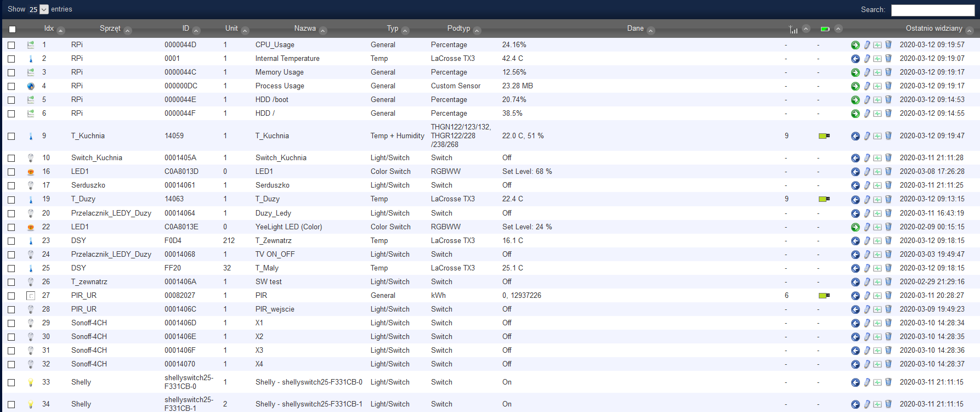This screenshot has height=412, width=980.
Task: Focus the Search input field
Action: point(932,10)
